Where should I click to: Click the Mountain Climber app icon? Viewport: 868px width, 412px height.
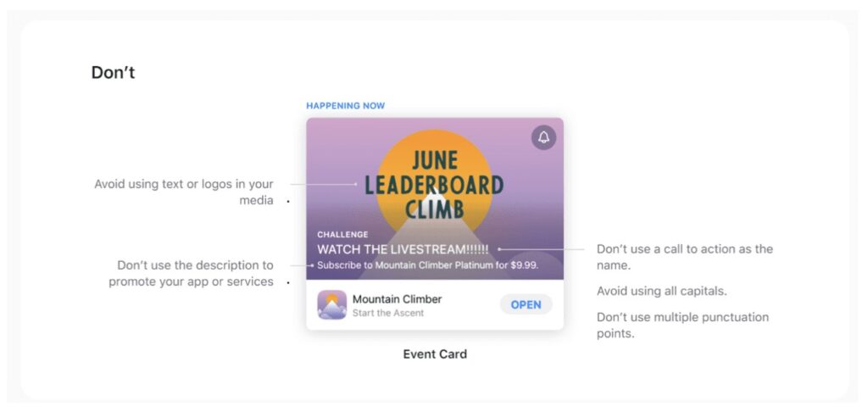332,304
